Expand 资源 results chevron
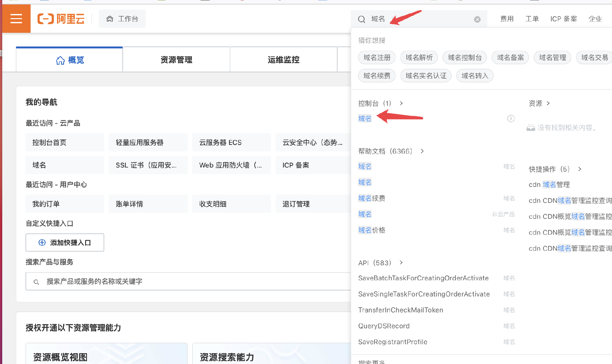This screenshot has height=364, width=612. (x=548, y=103)
